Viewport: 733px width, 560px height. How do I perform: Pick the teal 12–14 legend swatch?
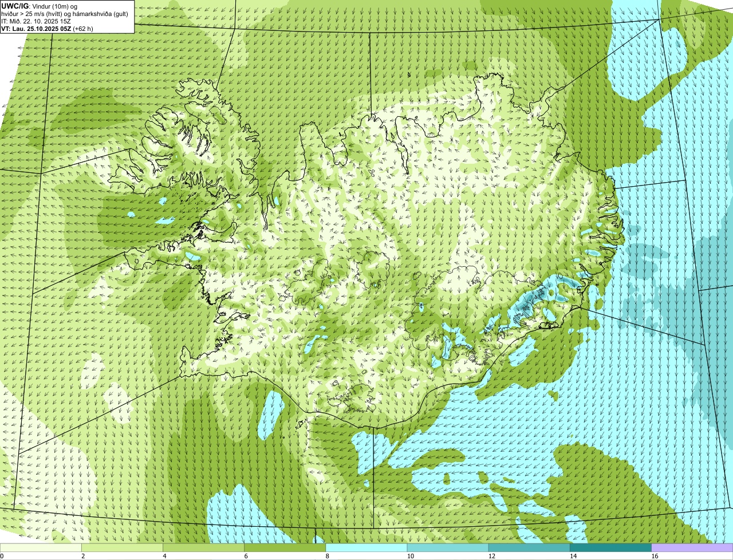point(529,547)
